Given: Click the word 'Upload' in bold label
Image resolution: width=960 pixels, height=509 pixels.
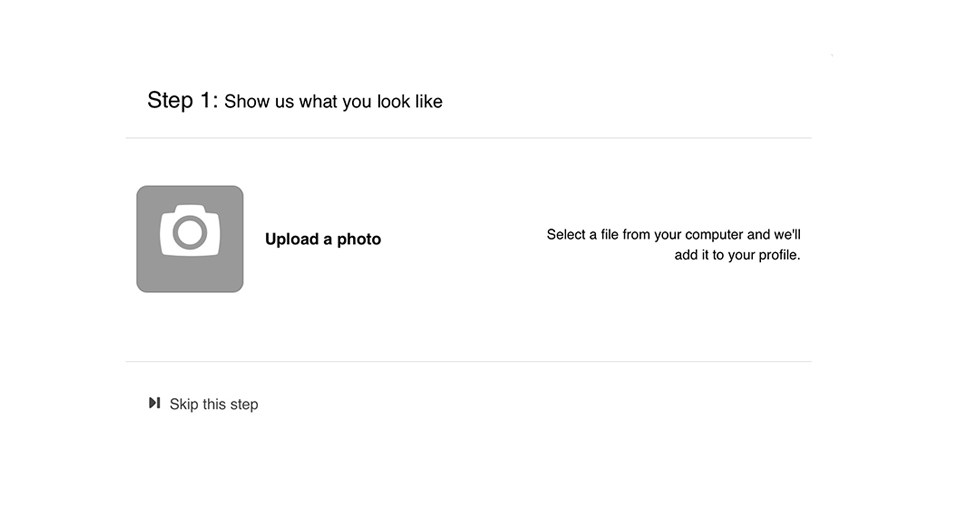Looking at the screenshot, I should [x=292, y=239].
